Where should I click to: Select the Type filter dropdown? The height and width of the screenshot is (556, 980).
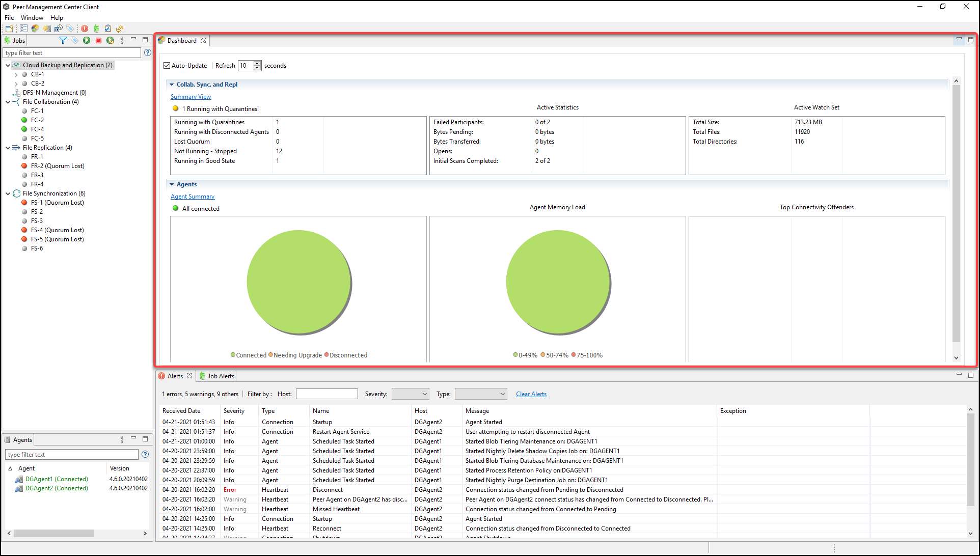481,394
